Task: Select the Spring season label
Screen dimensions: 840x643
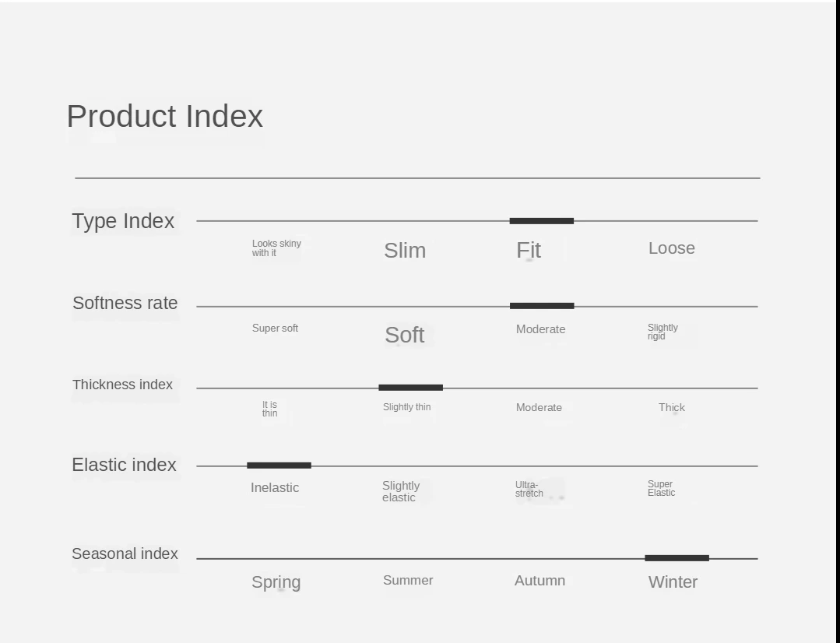Action: tap(276, 582)
